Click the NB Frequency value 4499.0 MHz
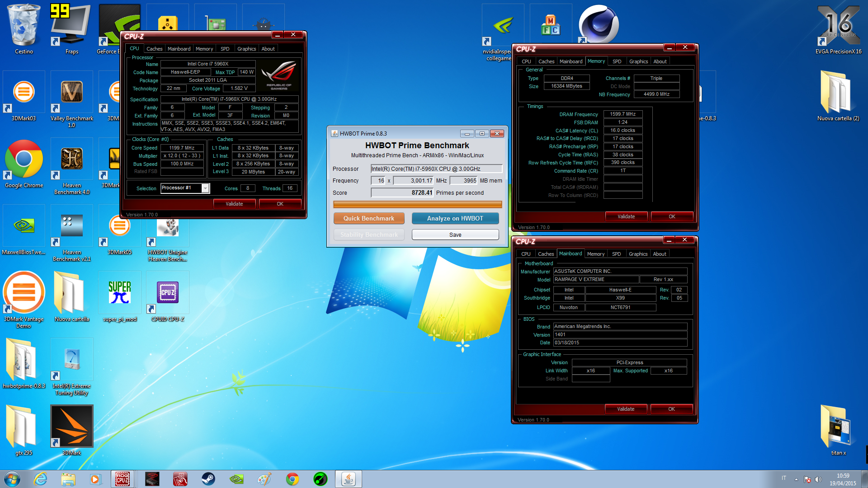The height and width of the screenshot is (488, 868). [656, 94]
